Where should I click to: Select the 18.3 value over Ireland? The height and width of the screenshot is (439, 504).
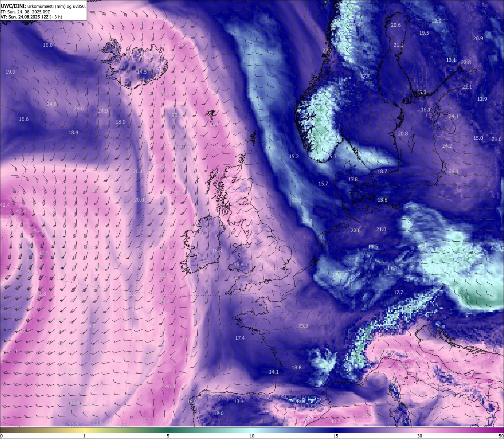point(217,250)
